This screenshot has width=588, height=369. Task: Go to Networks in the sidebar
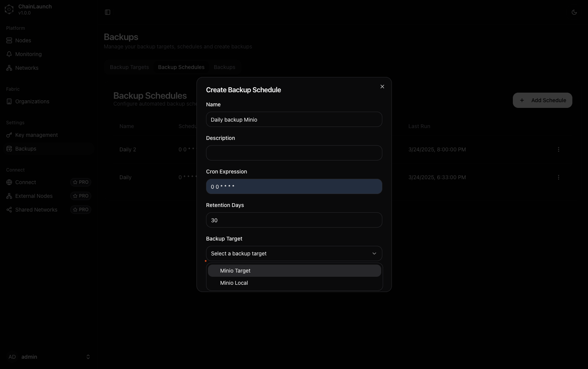(x=27, y=68)
